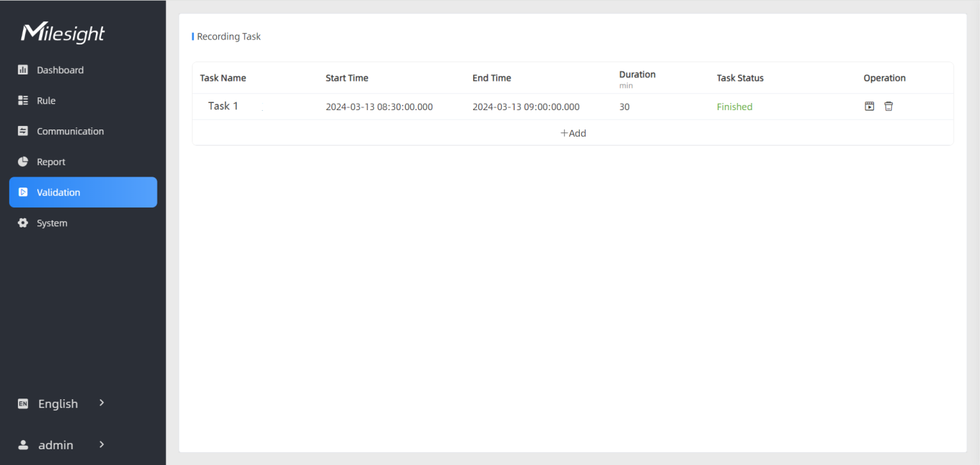Delete Task 1 using the trash icon
Viewport: 980px width, 465px height.
coord(888,107)
